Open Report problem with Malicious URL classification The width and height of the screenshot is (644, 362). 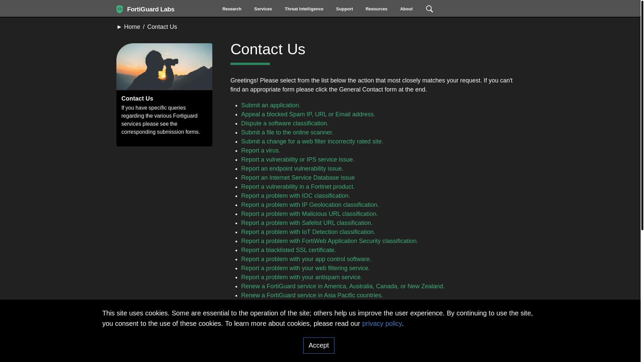[309, 214]
